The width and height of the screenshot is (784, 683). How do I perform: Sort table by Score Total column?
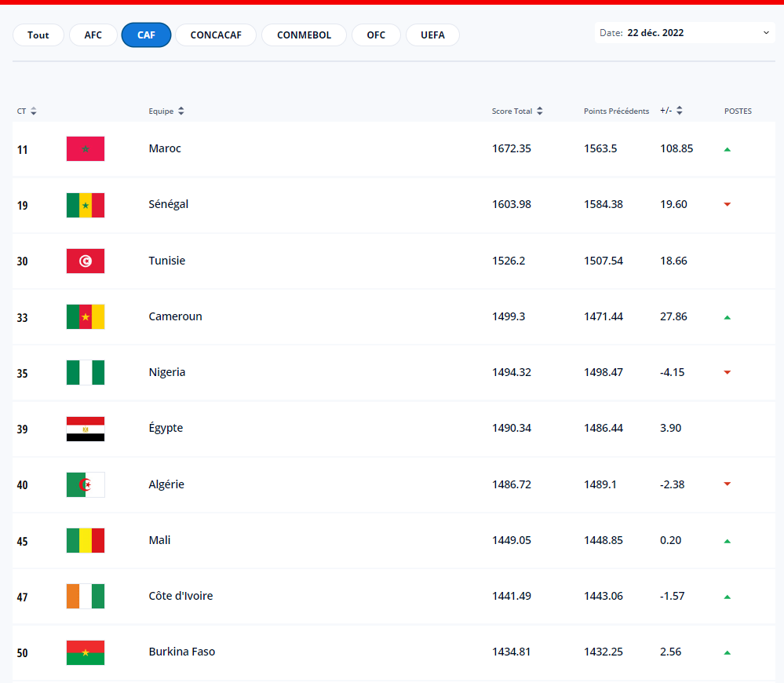point(517,111)
